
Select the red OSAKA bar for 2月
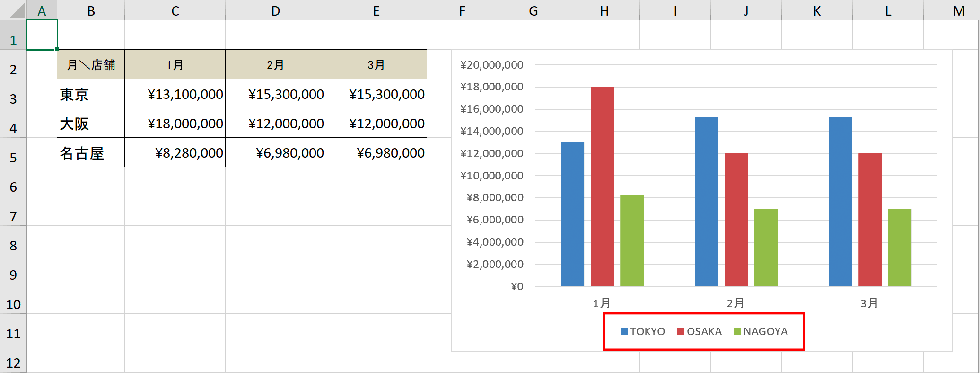click(x=736, y=220)
